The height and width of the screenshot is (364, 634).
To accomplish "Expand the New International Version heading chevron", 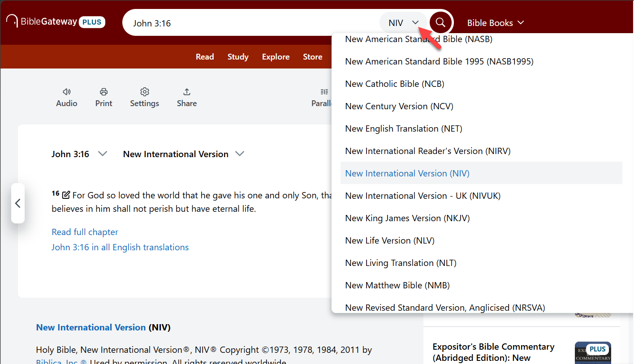I will 240,154.
